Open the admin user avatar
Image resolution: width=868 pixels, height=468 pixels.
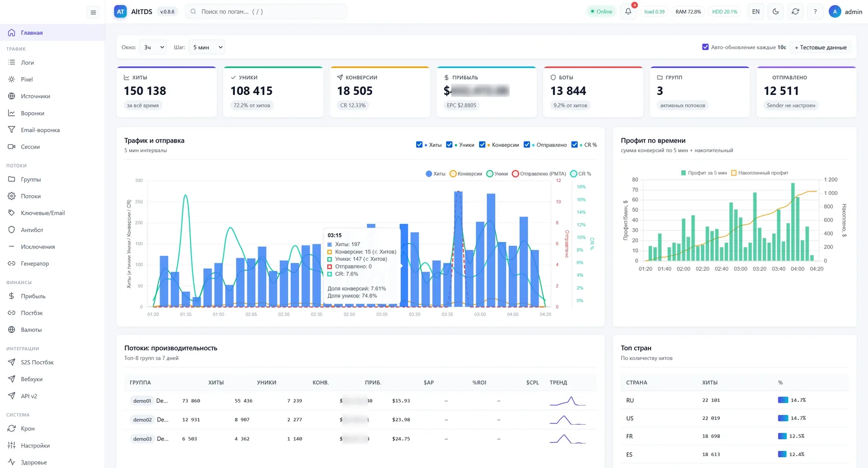point(835,11)
